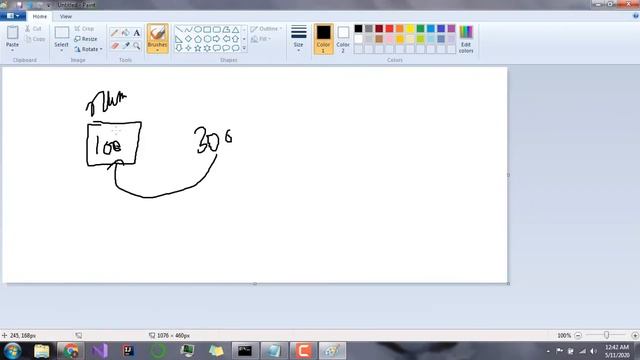The width and height of the screenshot is (640, 360).
Task: Choose the Down arrow shape
Action: 179,48
